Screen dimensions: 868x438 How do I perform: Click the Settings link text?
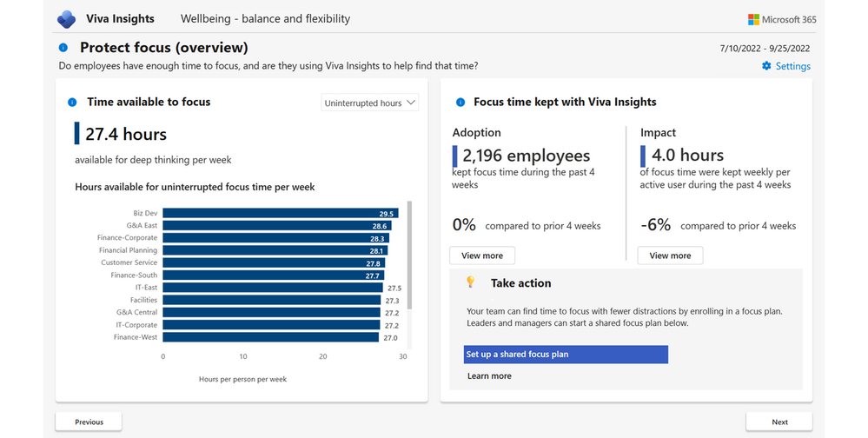(x=792, y=66)
